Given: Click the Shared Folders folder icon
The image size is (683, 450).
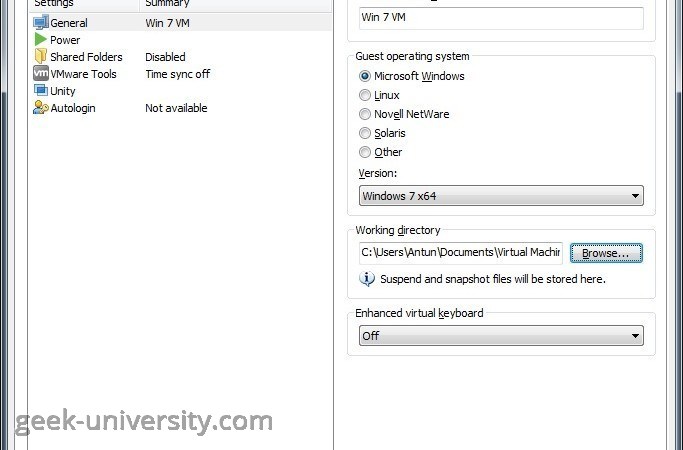Looking at the screenshot, I should (41, 56).
